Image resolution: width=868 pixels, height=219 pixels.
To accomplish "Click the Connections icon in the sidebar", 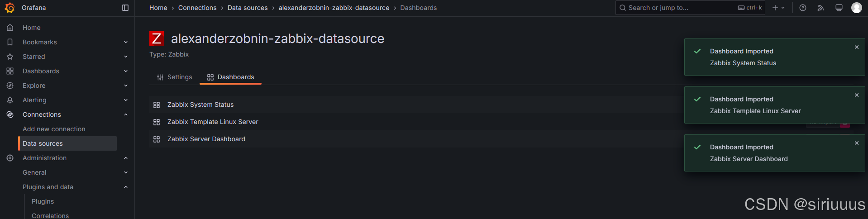I will tap(10, 114).
